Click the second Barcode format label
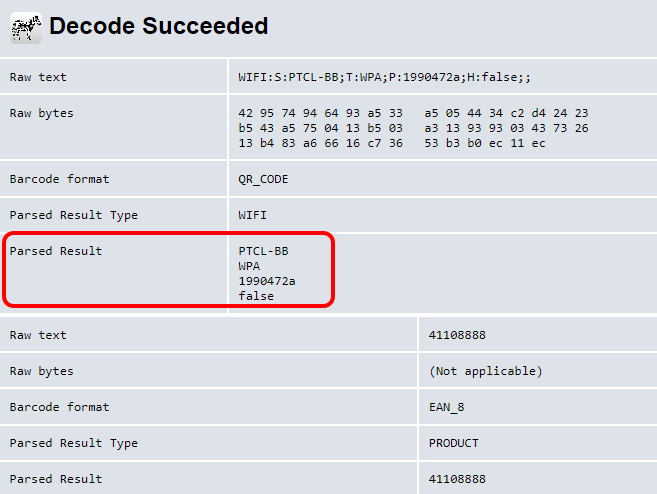The height and width of the screenshot is (494, 657). pyautogui.click(x=59, y=407)
